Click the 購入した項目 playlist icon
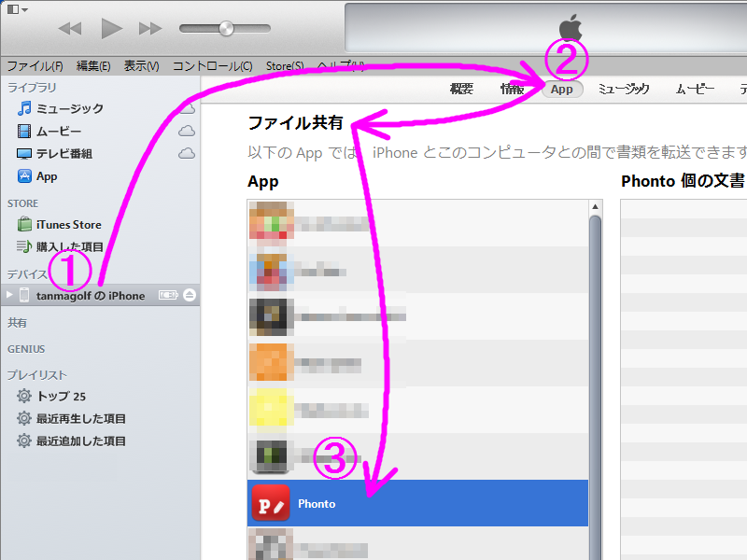The image size is (747, 560). pos(24,246)
